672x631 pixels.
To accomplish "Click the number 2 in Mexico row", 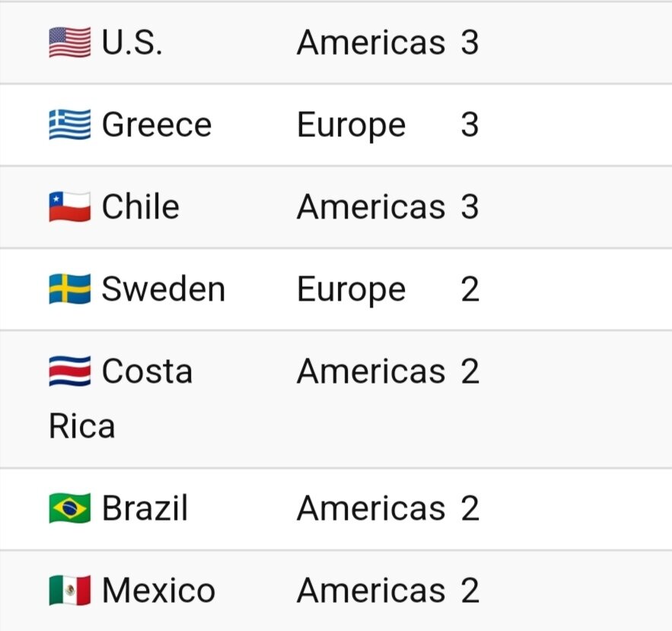I will click(470, 591).
